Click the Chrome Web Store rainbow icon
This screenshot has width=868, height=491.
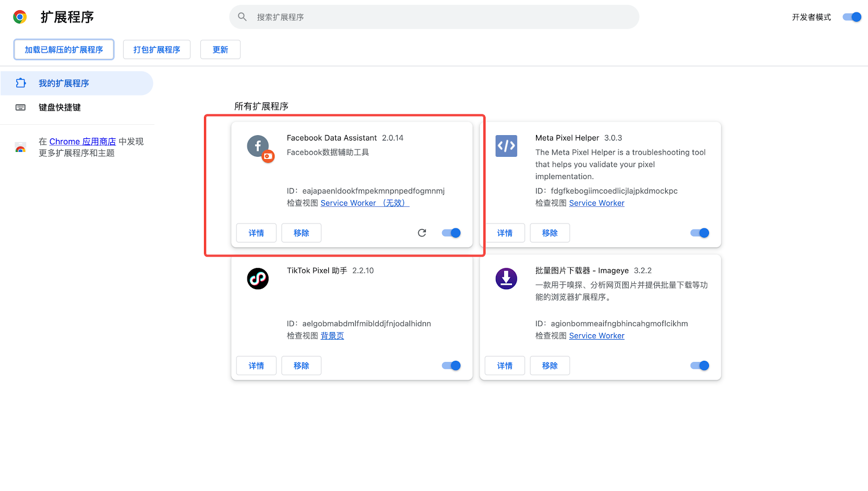tap(21, 148)
